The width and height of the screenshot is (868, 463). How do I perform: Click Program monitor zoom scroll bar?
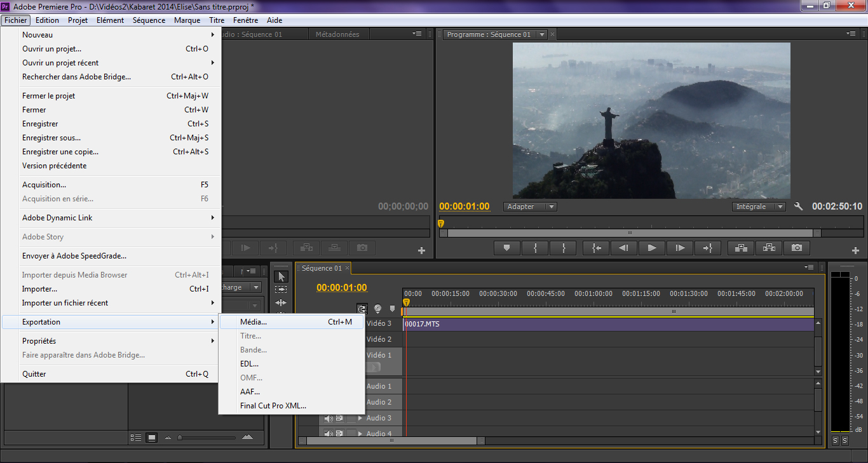pyautogui.click(x=630, y=233)
